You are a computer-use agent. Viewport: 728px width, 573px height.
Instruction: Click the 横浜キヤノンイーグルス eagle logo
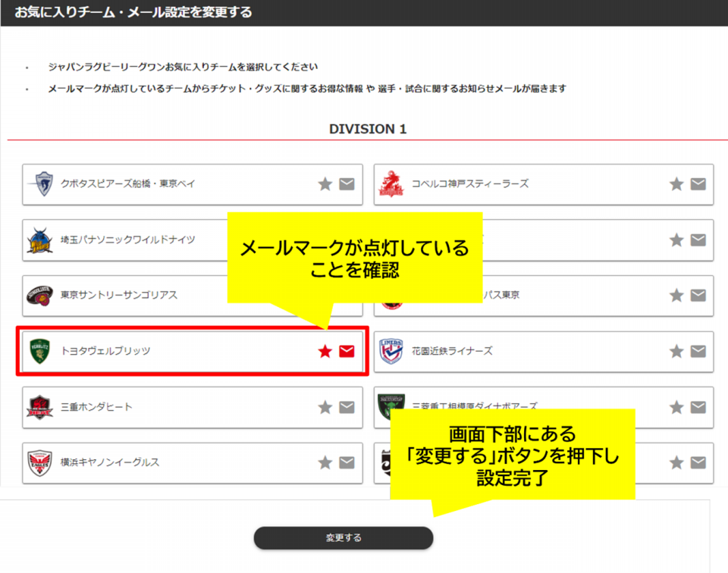coord(39,462)
